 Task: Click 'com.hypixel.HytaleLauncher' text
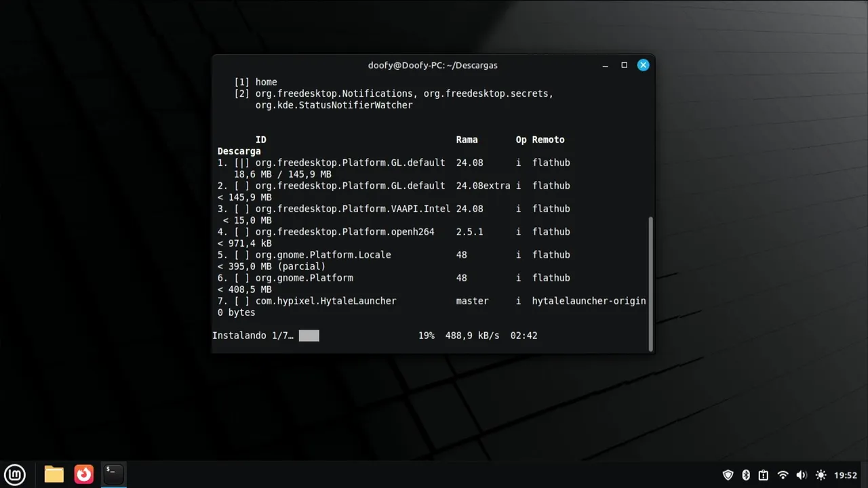(x=326, y=301)
